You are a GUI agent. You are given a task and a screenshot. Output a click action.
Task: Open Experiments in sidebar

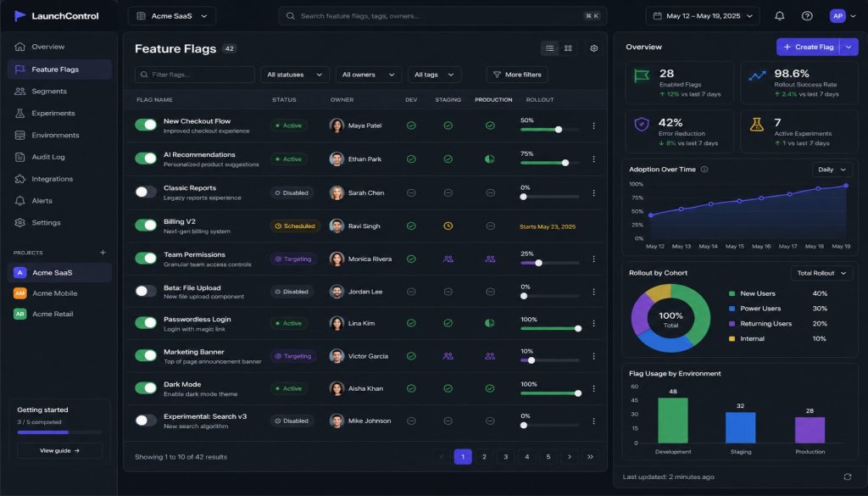(x=59, y=113)
